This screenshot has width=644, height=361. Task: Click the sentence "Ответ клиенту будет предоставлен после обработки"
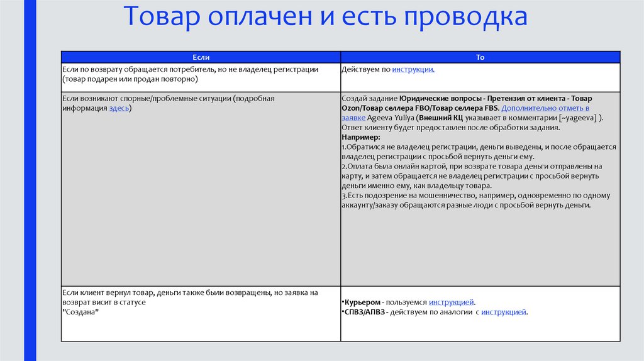click(450, 128)
